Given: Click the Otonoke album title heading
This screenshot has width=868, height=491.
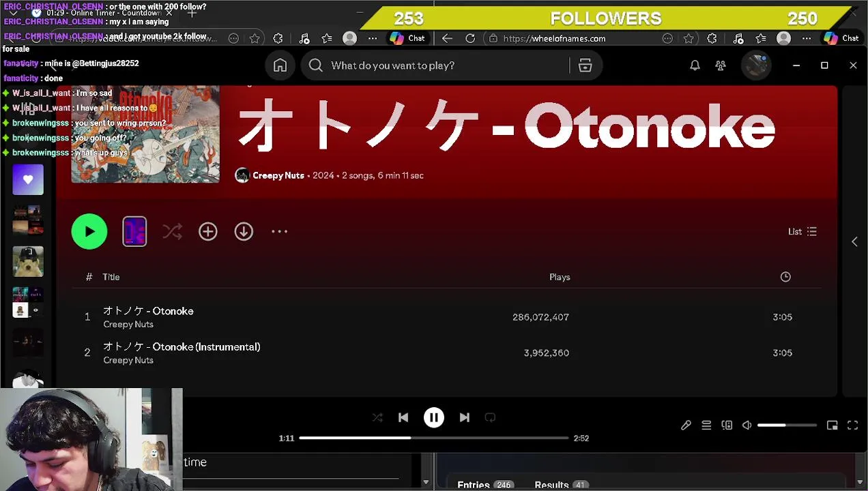Looking at the screenshot, I should pyautogui.click(x=506, y=127).
